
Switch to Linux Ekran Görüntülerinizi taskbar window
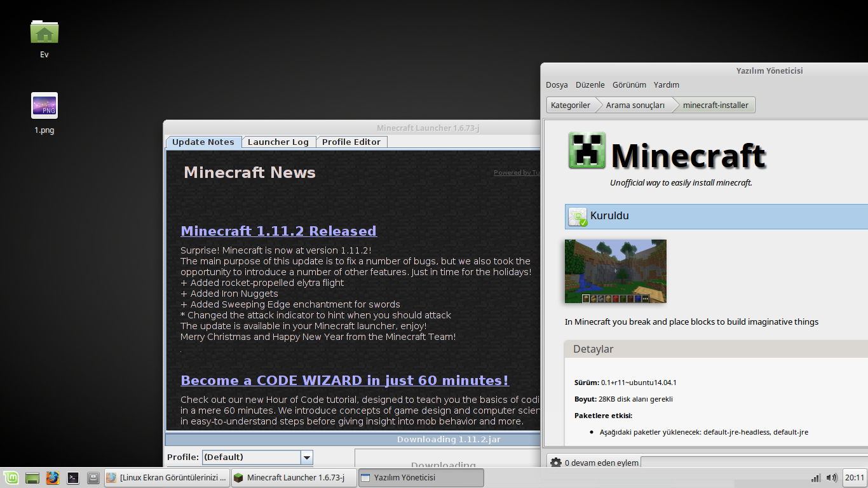click(x=166, y=477)
